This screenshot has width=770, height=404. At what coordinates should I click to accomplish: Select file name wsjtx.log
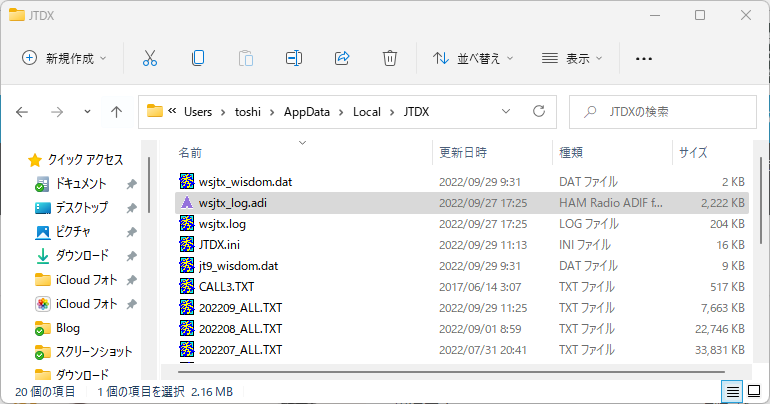[222, 224]
